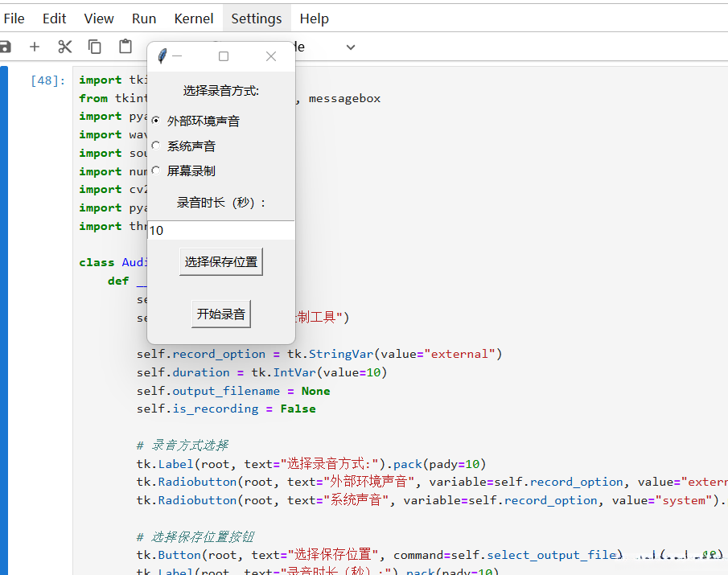Click the recording duration input field
Viewport: 728px width, 575px height.
point(221,231)
